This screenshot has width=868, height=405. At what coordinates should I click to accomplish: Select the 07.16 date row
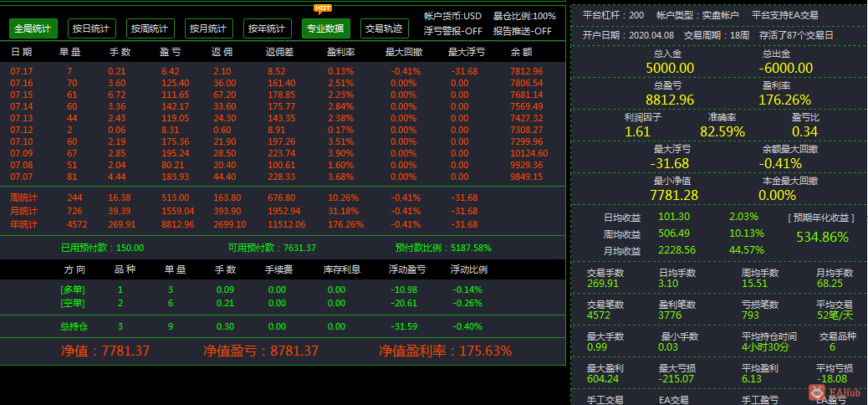[x=283, y=83]
